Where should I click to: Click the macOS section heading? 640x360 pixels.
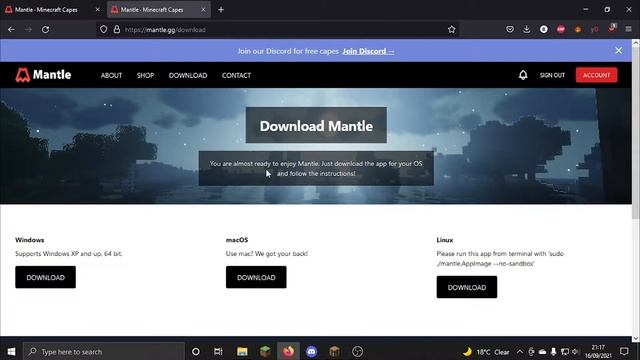pyautogui.click(x=237, y=240)
